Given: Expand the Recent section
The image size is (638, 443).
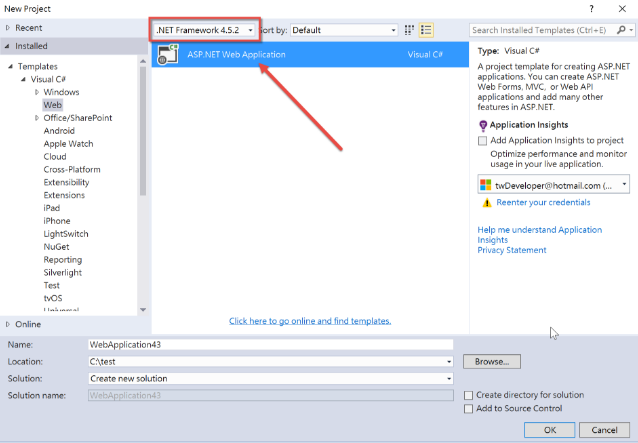Looking at the screenshot, I should [8, 28].
